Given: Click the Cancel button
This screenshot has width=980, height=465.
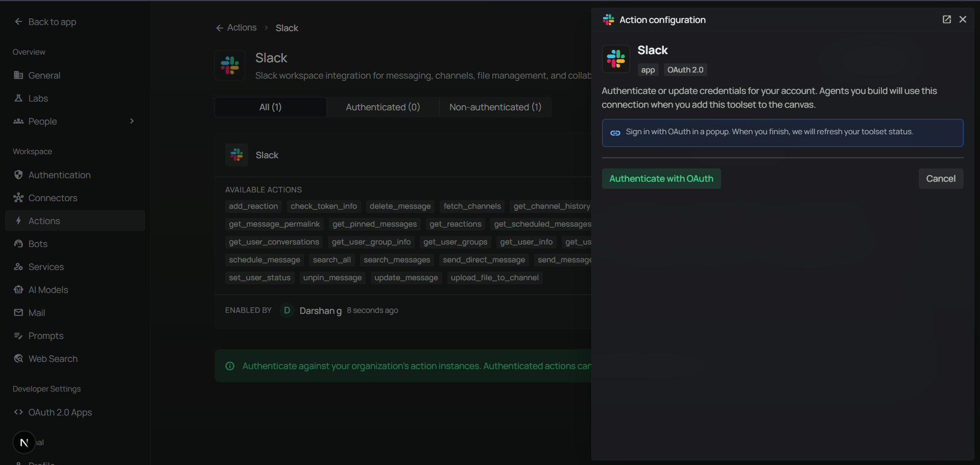Looking at the screenshot, I should pos(941,179).
